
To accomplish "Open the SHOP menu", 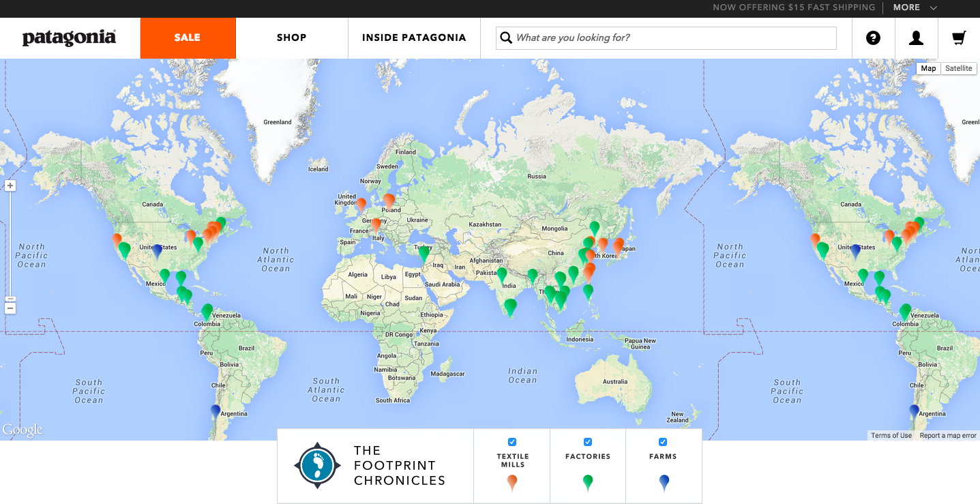I will 292,38.
